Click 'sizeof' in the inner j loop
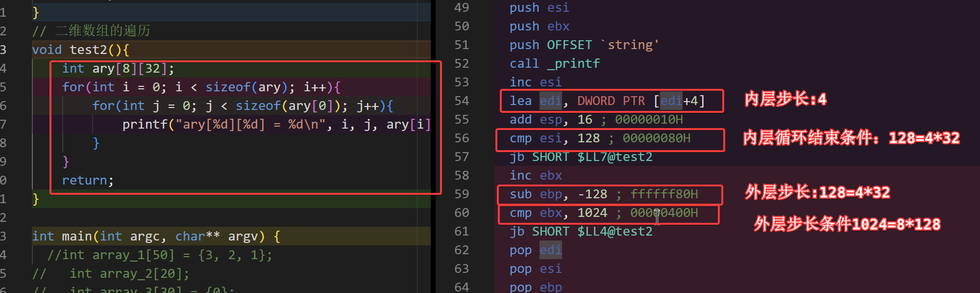 tap(258, 106)
